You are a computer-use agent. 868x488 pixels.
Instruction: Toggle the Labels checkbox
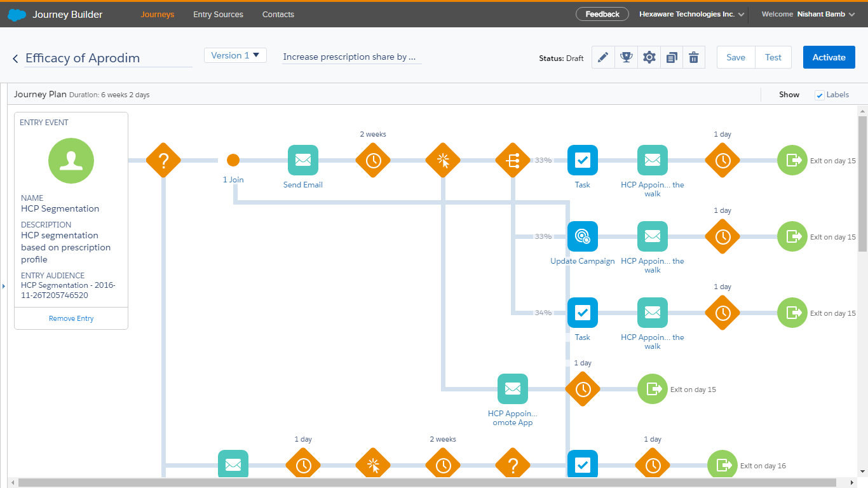coord(820,95)
